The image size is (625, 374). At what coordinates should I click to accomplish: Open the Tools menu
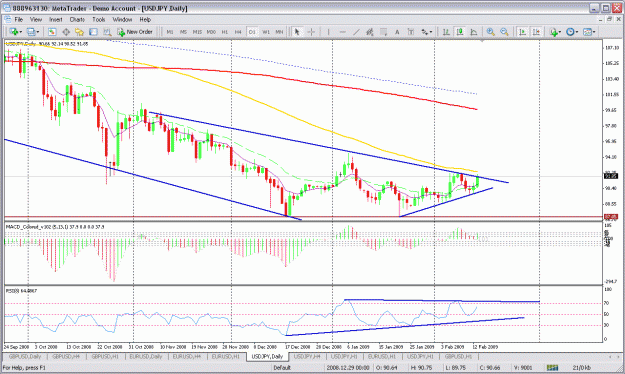click(99, 20)
